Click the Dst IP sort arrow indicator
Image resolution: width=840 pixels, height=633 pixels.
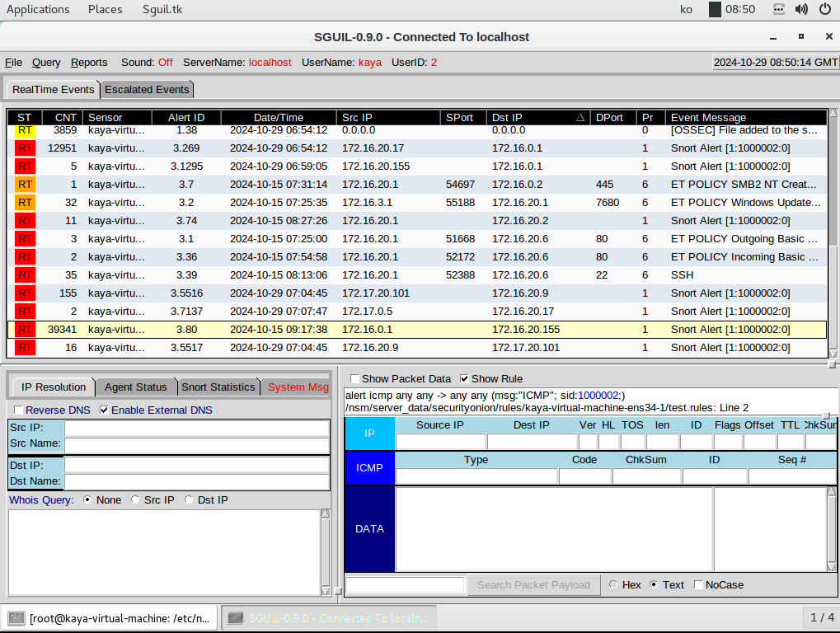[x=580, y=117]
